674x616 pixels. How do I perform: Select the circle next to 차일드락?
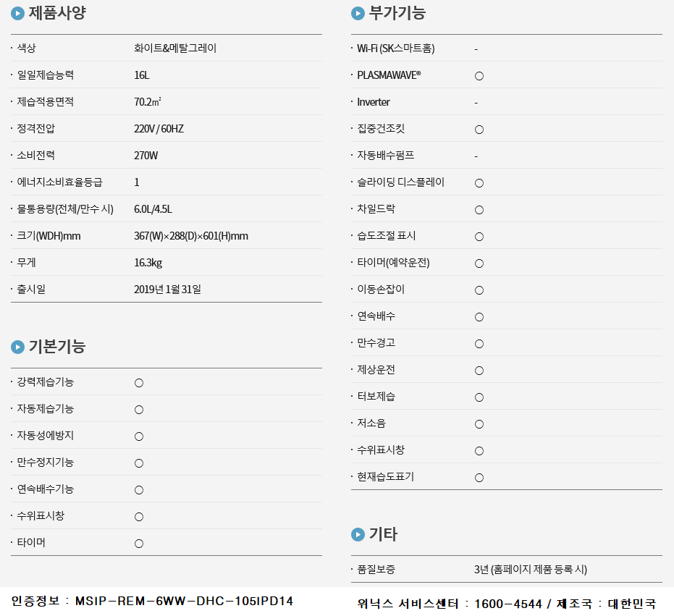tap(479, 210)
